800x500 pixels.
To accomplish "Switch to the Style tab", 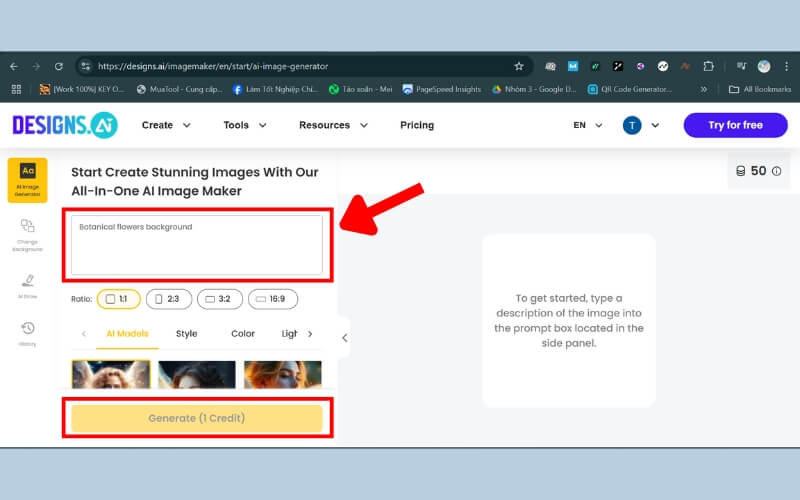I will (187, 334).
